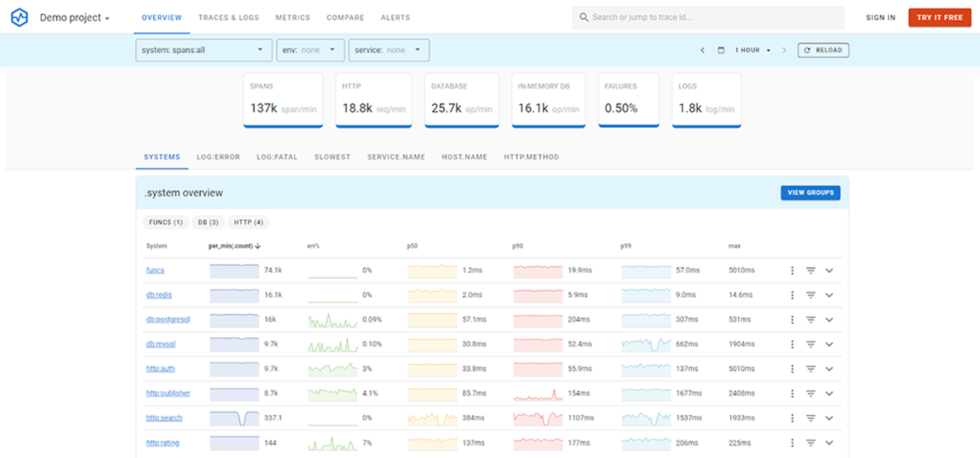Select the SLOWEST tab
Viewport: 980px width, 458px height.
pyautogui.click(x=332, y=157)
